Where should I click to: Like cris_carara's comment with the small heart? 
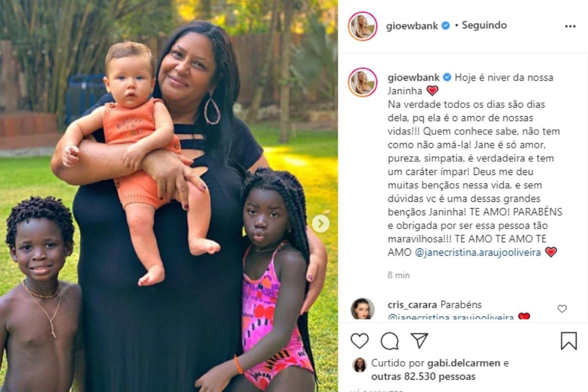(x=562, y=309)
